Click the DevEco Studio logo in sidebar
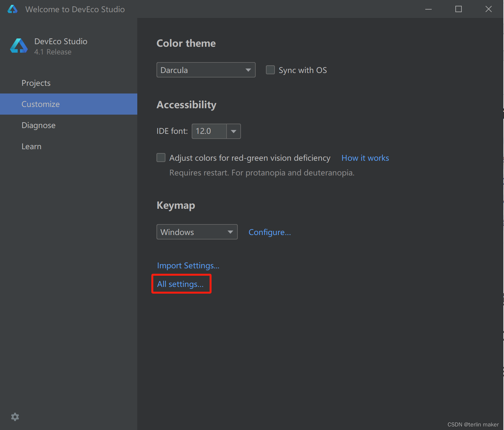The height and width of the screenshot is (430, 504). (x=19, y=46)
